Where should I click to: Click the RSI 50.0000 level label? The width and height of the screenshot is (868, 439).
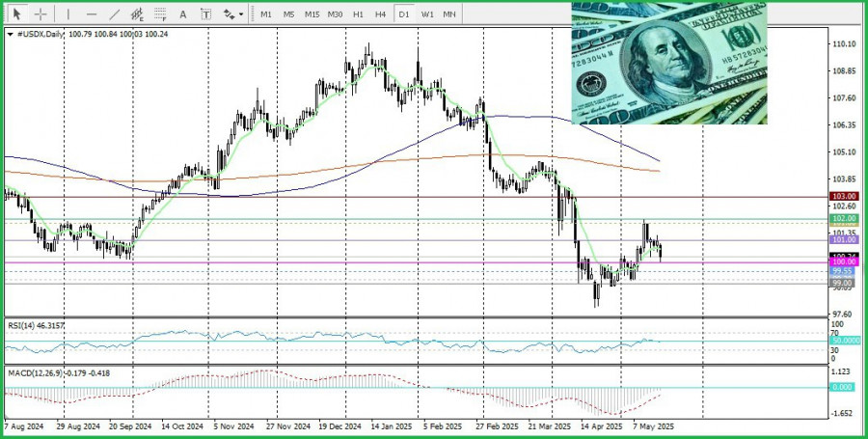tap(844, 341)
